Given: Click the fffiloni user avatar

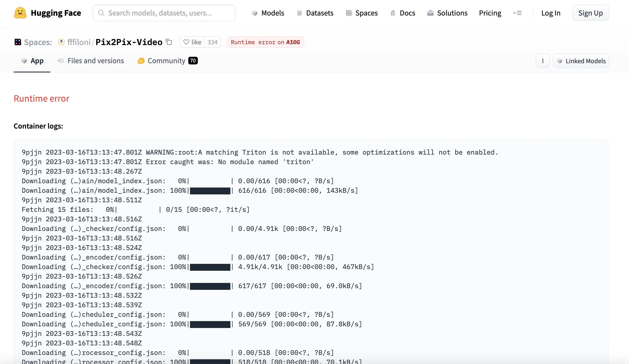Looking at the screenshot, I should click(61, 42).
